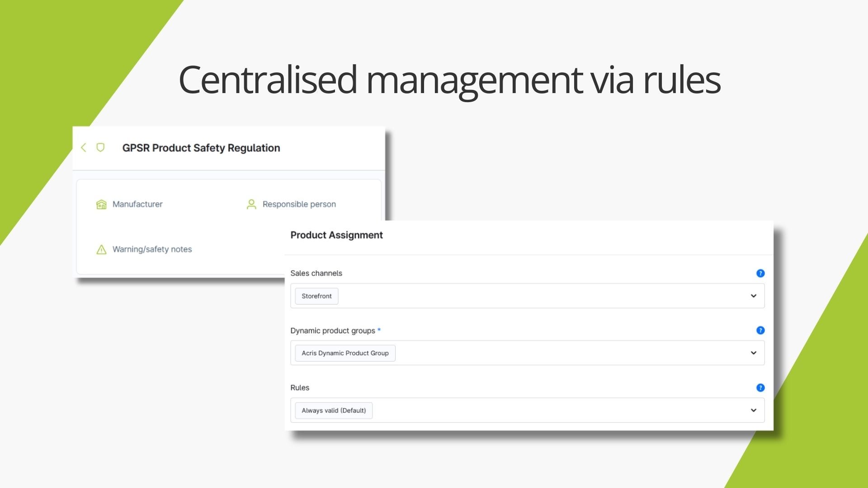The height and width of the screenshot is (488, 868).
Task: Click the back arrow in GPSR header
Action: coord(84,148)
